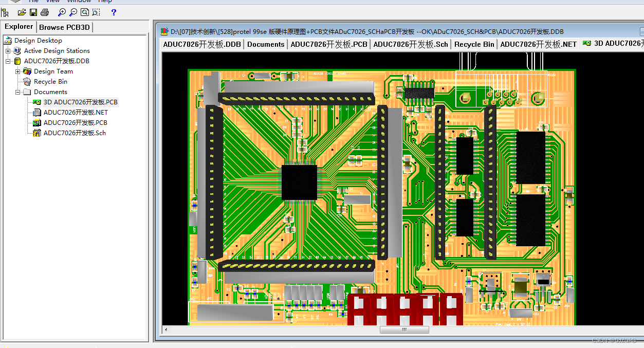Open the Window menu
644x348 pixels.
79,2
